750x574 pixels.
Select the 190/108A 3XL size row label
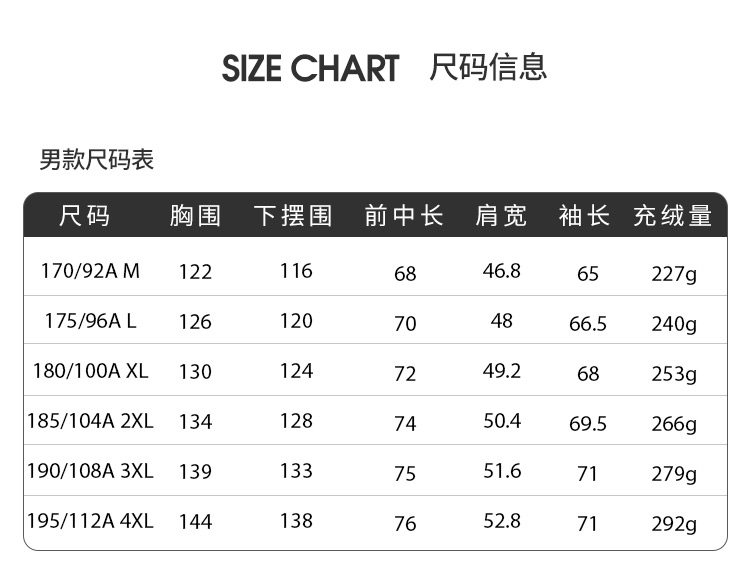[90, 471]
